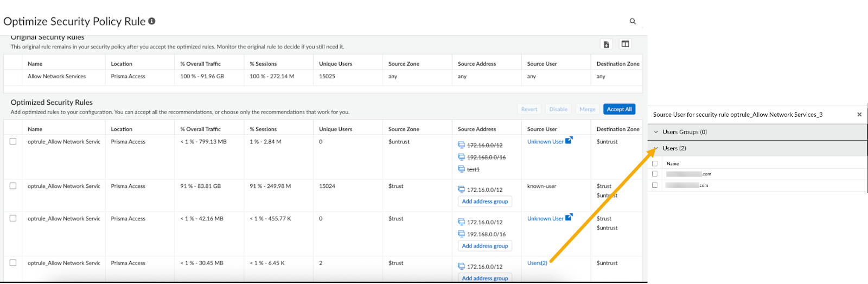The width and height of the screenshot is (868, 284).
Task: Click the Revert button
Action: [529, 109]
